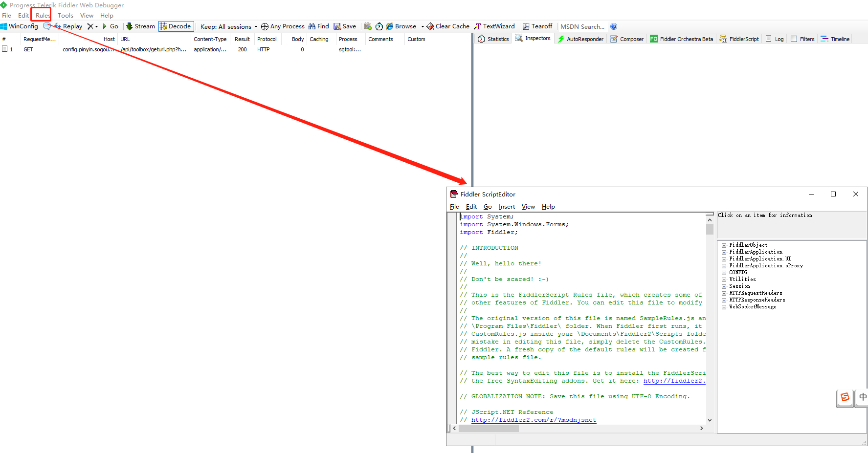Click the Tearoff button
Screen dimensions: 868x453
pyautogui.click(x=537, y=26)
